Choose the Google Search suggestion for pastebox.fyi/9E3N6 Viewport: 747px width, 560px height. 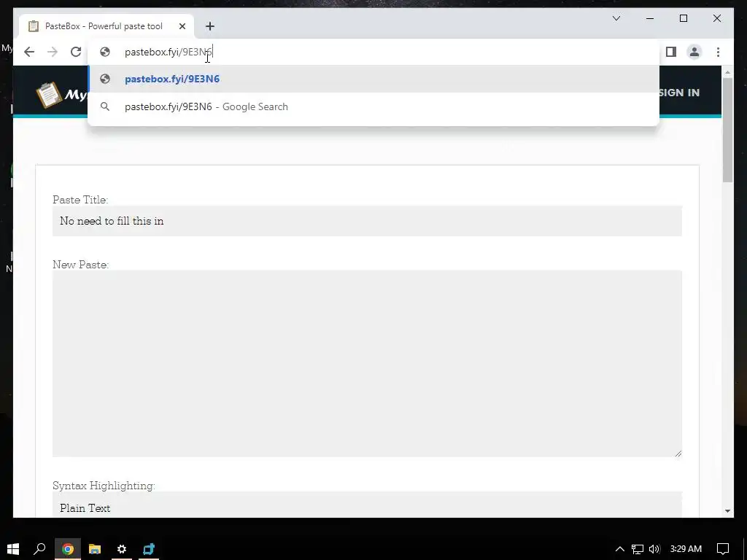point(373,106)
